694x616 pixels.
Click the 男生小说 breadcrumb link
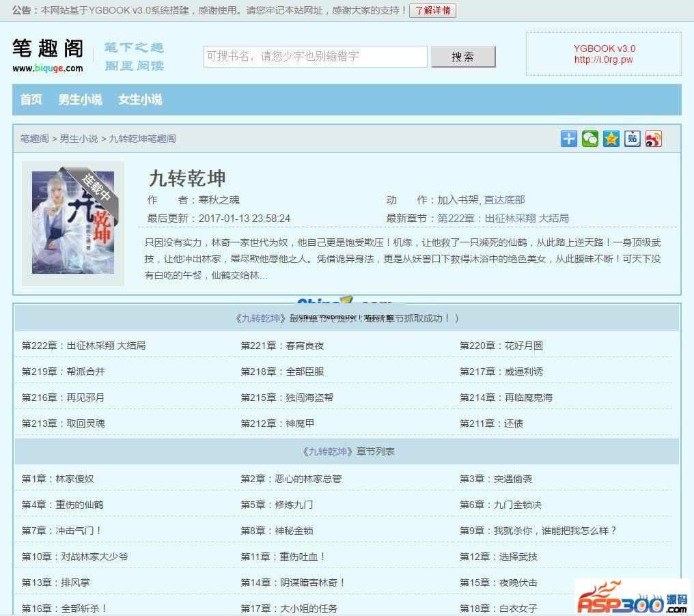(x=79, y=139)
